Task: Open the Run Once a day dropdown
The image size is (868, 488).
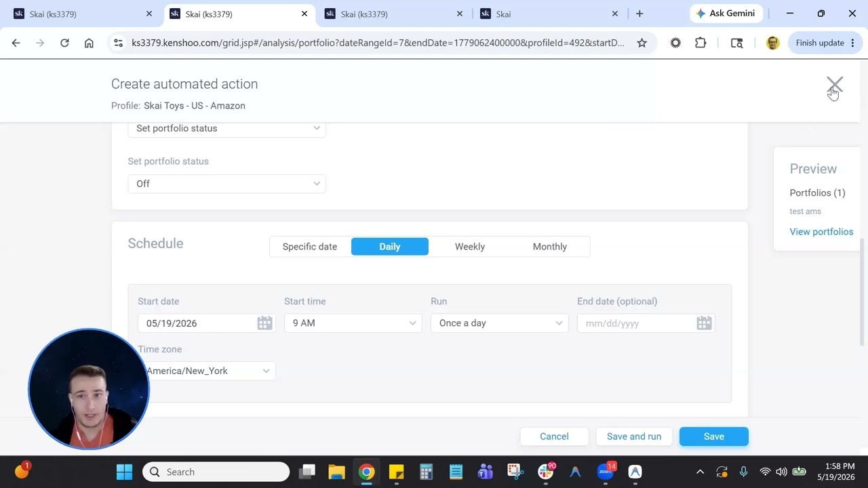Action: (x=499, y=323)
